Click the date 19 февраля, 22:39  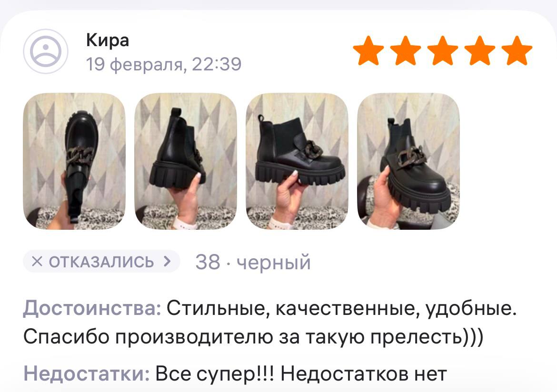[x=164, y=64]
